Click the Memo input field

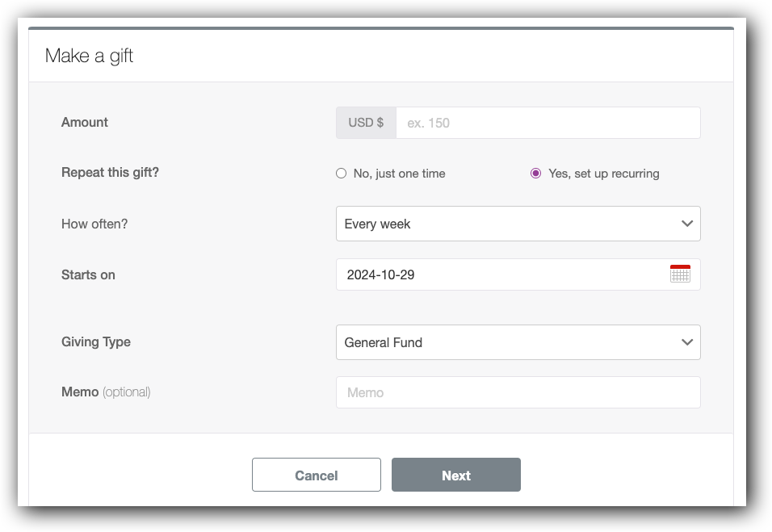518,392
